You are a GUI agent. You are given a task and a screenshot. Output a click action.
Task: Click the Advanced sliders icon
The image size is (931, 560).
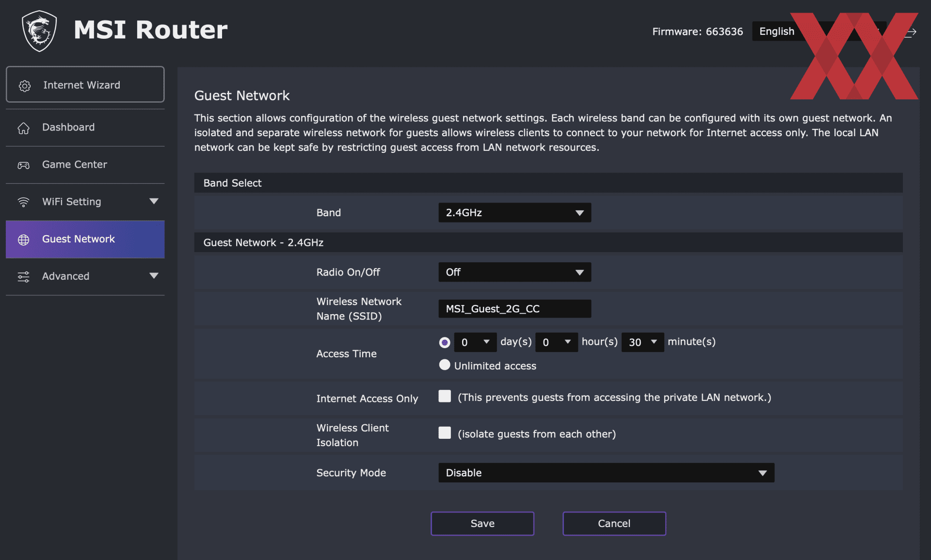[23, 277]
